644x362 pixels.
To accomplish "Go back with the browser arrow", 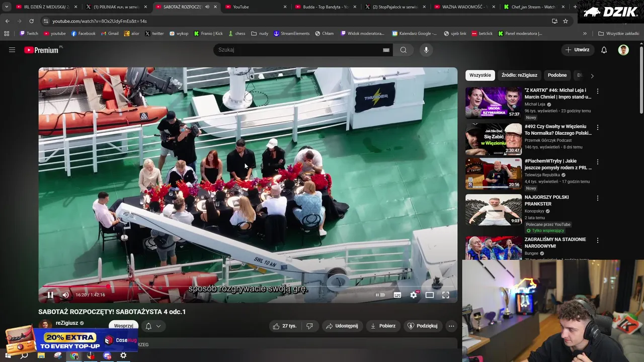I will coord(7,21).
